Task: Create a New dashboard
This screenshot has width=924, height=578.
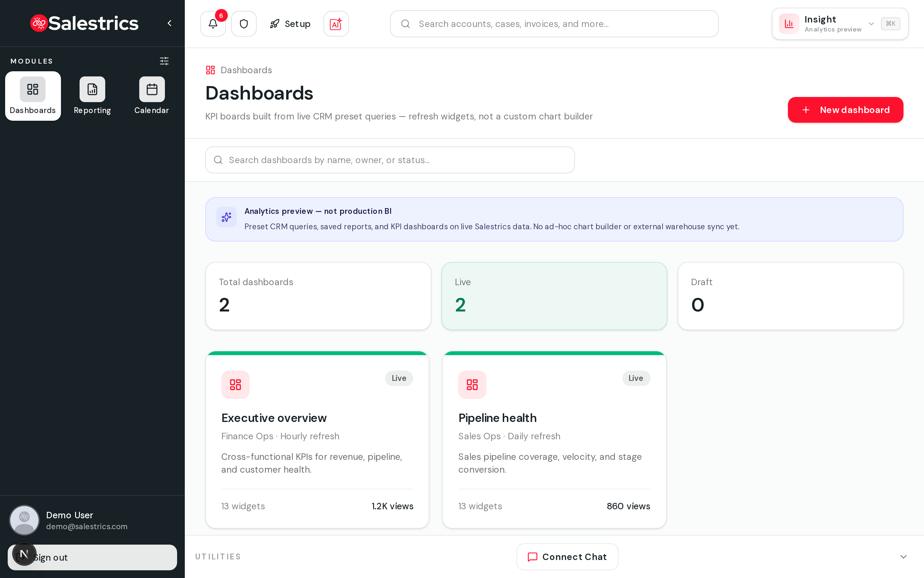Action: pyautogui.click(x=845, y=110)
